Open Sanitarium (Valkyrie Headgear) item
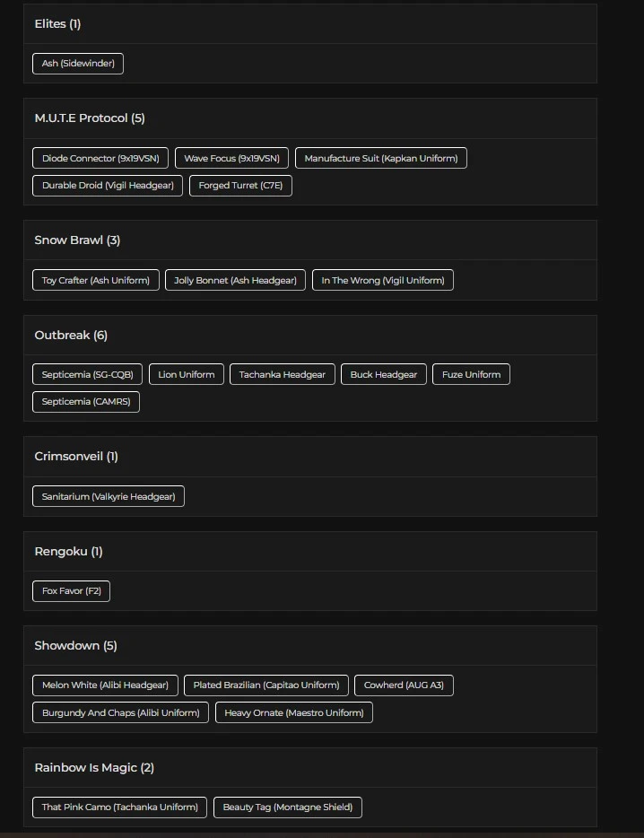The width and height of the screenshot is (644, 838). click(109, 497)
